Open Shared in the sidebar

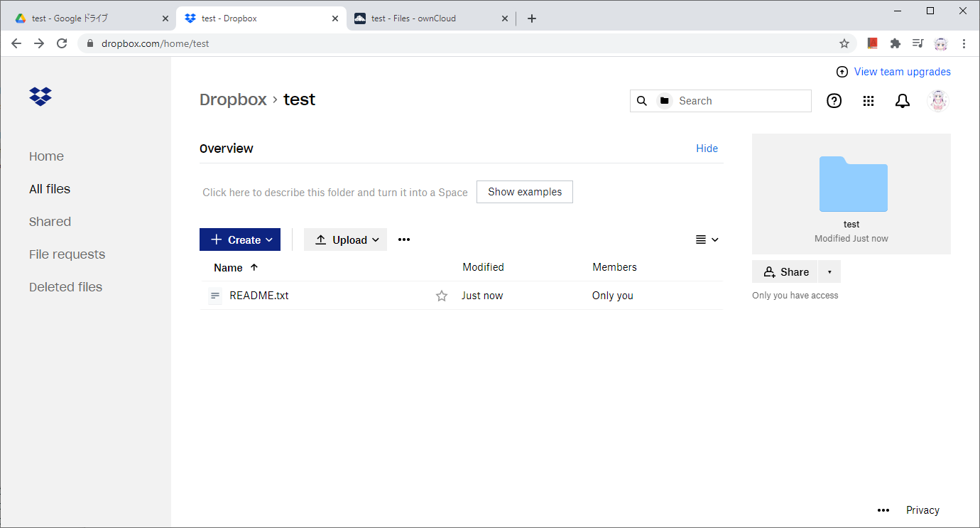click(x=50, y=222)
